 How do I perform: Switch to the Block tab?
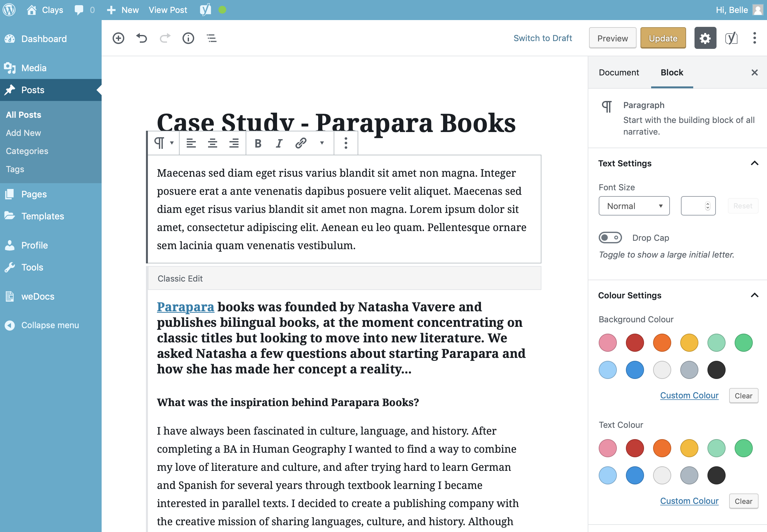tap(672, 72)
